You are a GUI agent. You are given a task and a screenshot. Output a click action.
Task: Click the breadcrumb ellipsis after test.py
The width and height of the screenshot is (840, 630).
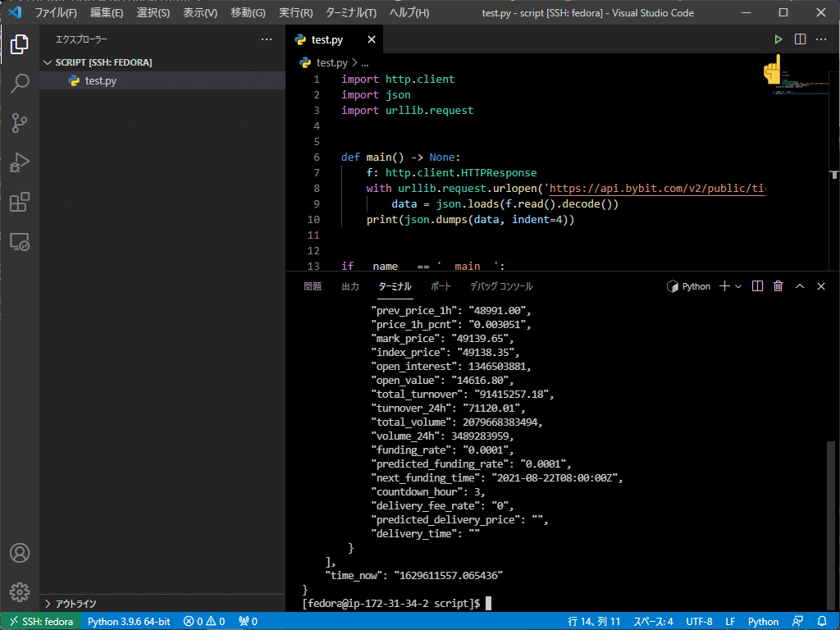coord(365,63)
